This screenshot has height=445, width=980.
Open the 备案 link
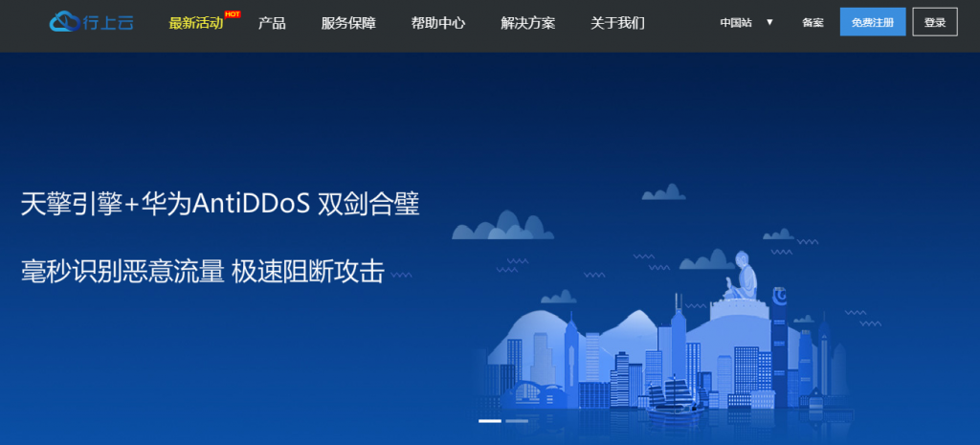point(813,23)
